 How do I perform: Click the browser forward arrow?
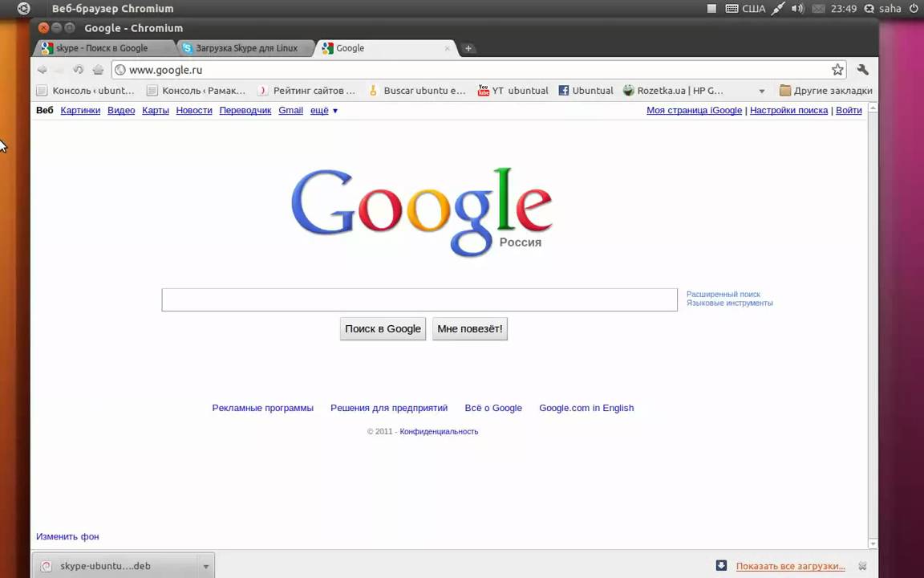coord(59,70)
